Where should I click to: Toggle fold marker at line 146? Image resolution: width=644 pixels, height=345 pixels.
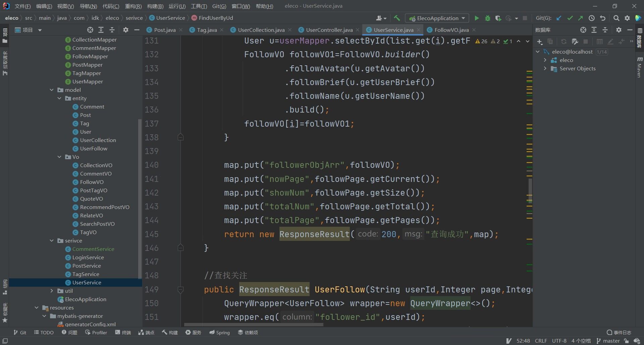pyautogui.click(x=180, y=248)
